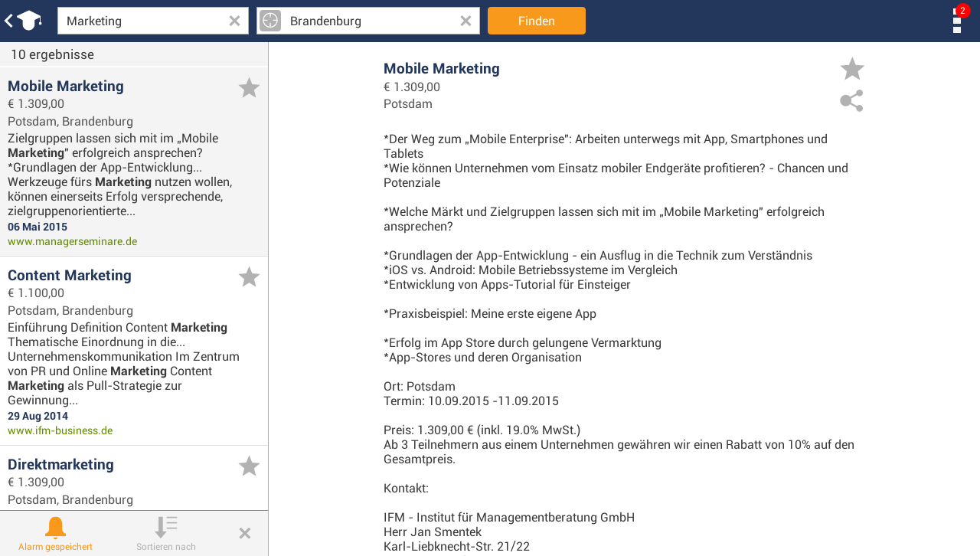
Task: Share the Mobile Marketing course
Action: [x=851, y=101]
